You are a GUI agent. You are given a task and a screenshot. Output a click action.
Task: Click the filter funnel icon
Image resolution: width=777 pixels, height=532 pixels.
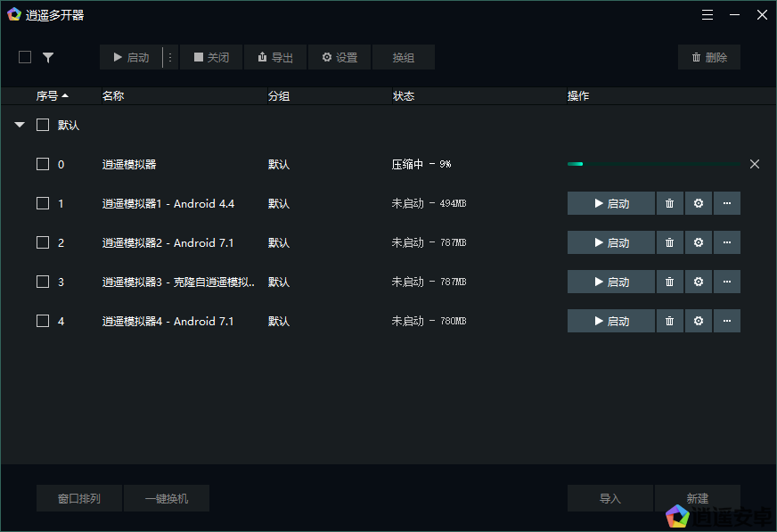(48, 57)
